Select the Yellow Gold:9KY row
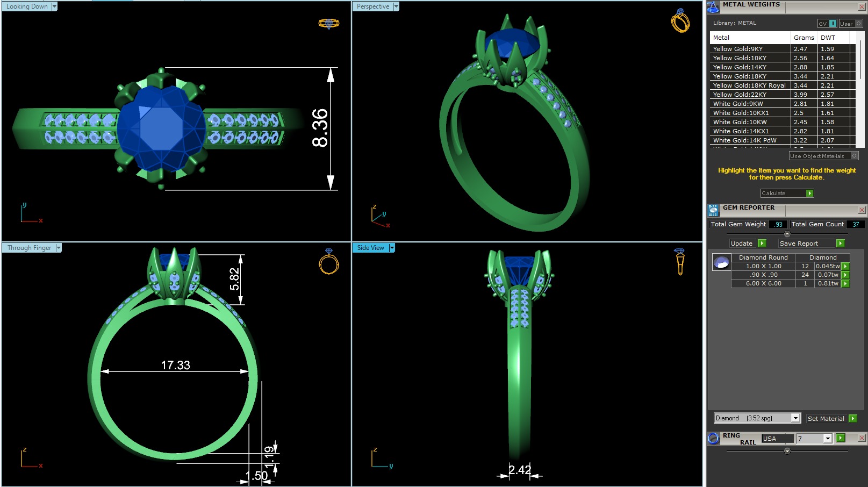 783,49
